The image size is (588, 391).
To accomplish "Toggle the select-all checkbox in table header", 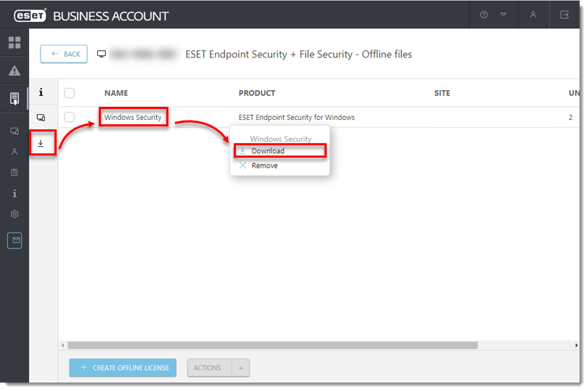I will (70, 93).
